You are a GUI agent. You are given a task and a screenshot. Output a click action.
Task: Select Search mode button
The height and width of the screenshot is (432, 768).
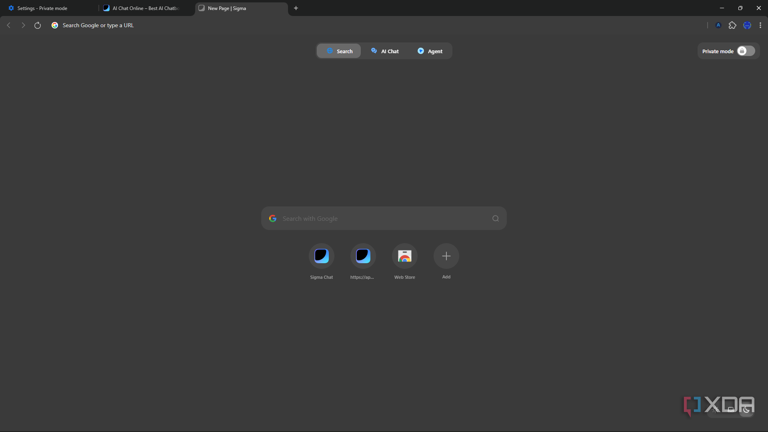pyautogui.click(x=339, y=51)
